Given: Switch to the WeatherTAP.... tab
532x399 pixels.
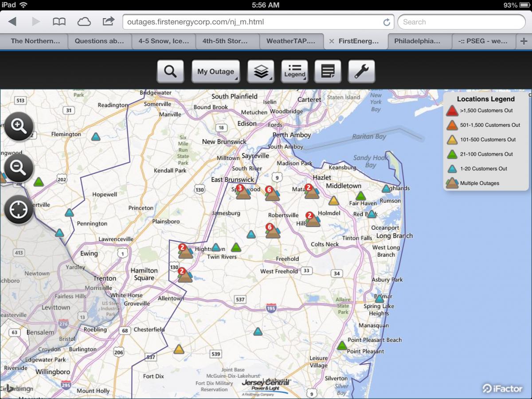Looking at the screenshot, I should pos(291,41).
